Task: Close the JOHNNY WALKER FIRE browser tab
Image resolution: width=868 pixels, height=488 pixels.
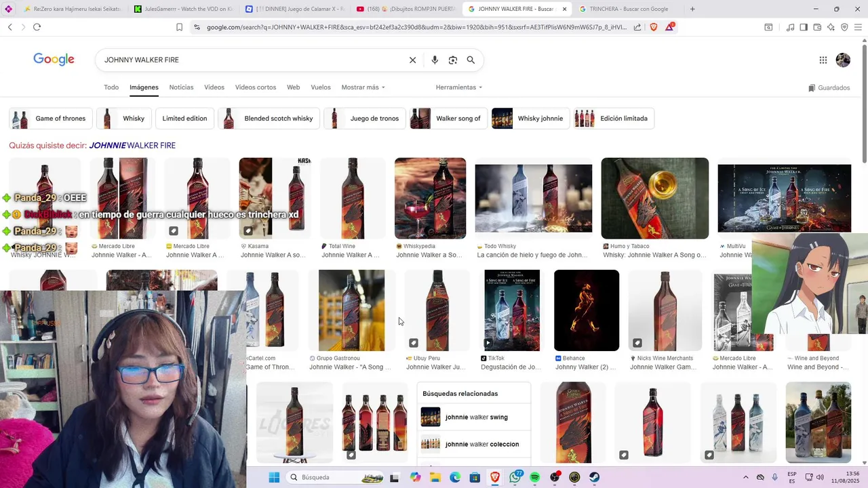Action: pyautogui.click(x=564, y=9)
